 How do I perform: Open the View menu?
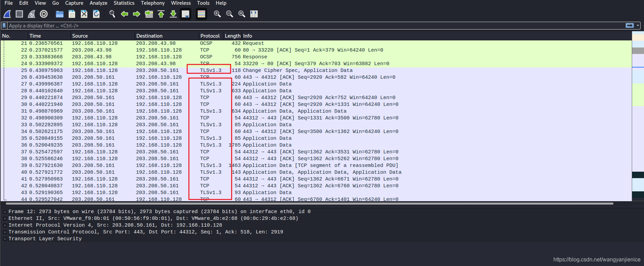(40, 3)
